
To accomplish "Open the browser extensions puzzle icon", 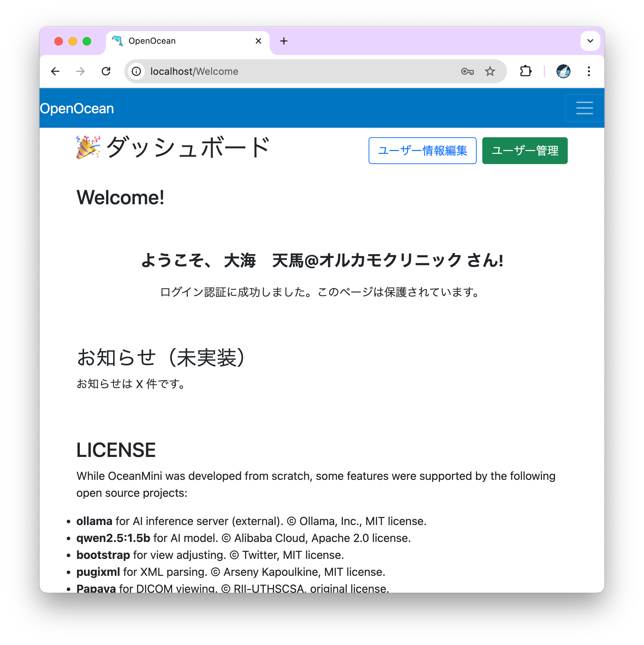I will pos(526,72).
